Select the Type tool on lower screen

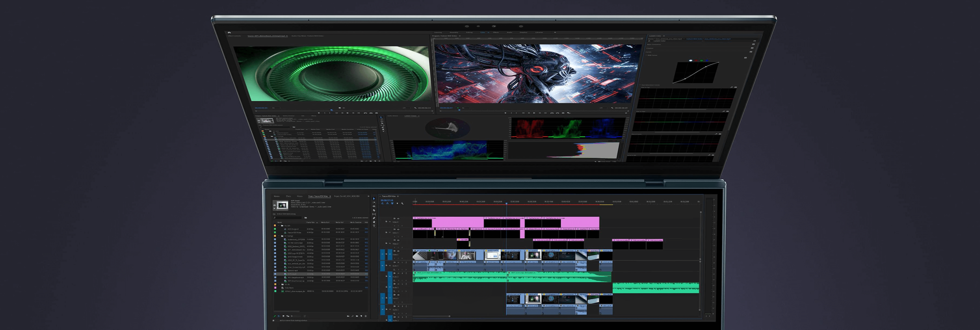[374, 226]
